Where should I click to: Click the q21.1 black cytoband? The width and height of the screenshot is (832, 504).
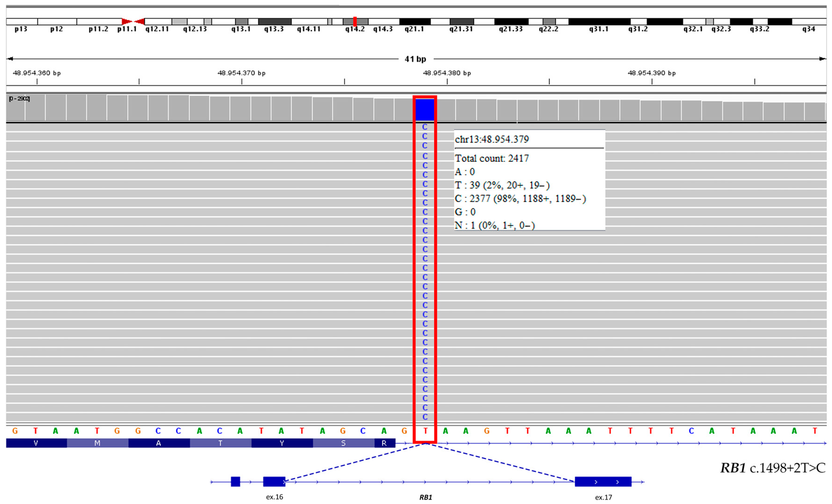[x=415, y=22]
